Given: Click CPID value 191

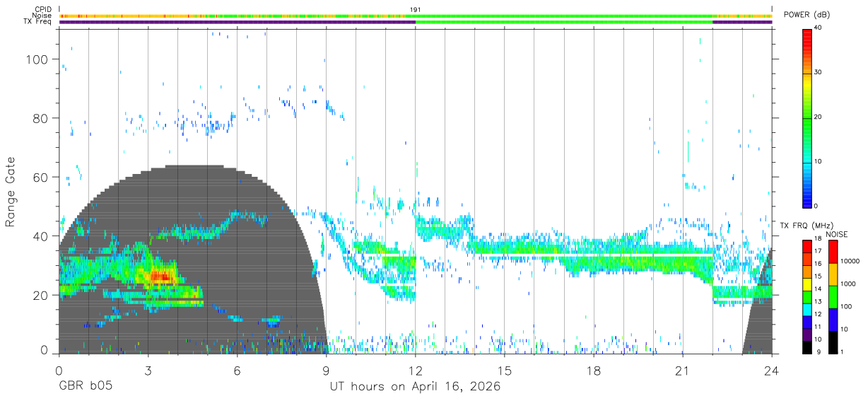Looking at the screenshot, I should point(416,9).
